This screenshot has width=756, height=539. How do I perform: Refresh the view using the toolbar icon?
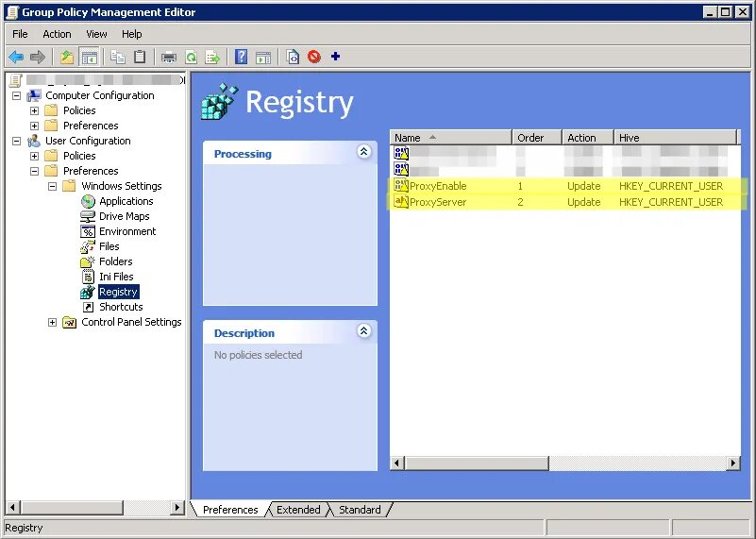(x=192, y=58)
